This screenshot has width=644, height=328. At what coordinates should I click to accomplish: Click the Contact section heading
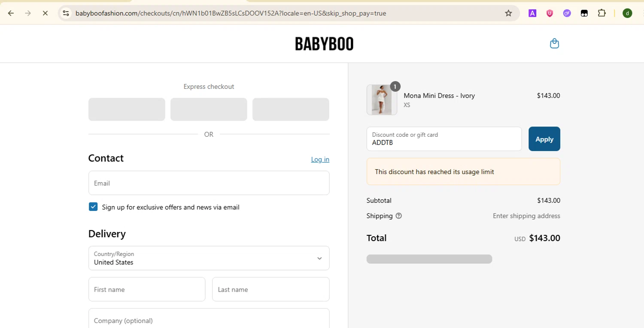click(x=106, y=158)
